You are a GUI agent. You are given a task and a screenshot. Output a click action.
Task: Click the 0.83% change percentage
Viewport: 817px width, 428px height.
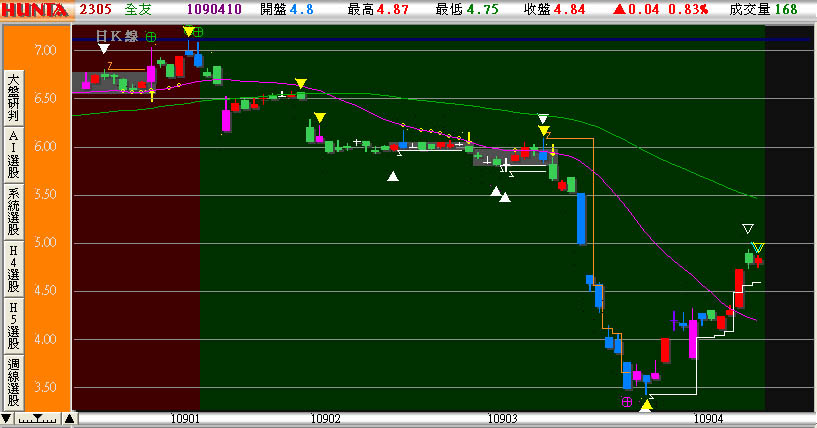point(688,9)
